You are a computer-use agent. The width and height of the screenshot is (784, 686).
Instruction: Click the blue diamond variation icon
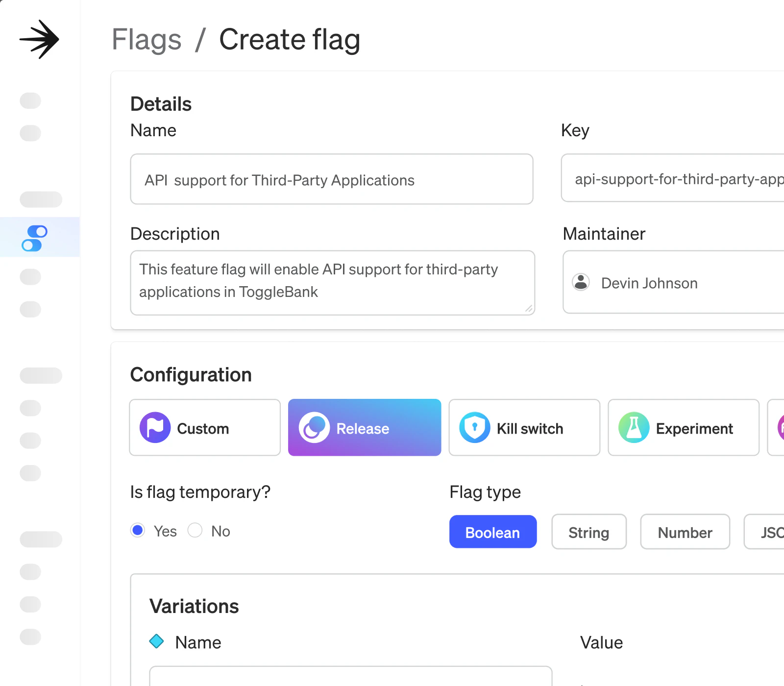tap(156, 641)
